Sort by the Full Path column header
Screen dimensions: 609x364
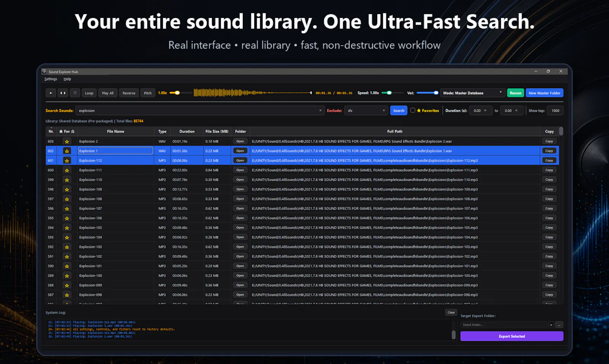coord(395,131)
